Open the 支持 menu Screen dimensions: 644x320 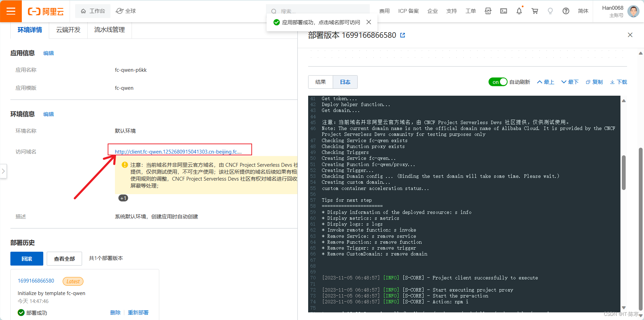pyautogui.click(x=451, y=11)
